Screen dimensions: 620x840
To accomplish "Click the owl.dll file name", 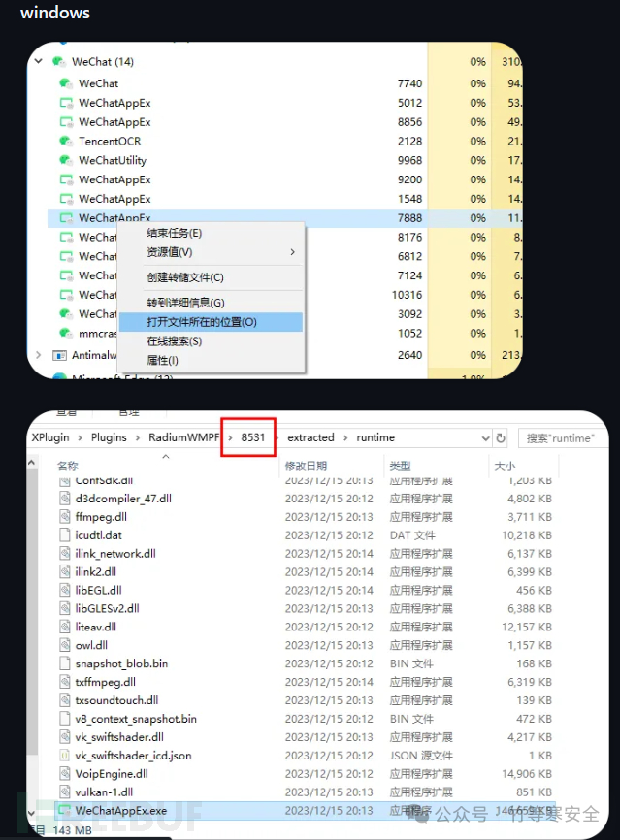I will pos(91,646).
